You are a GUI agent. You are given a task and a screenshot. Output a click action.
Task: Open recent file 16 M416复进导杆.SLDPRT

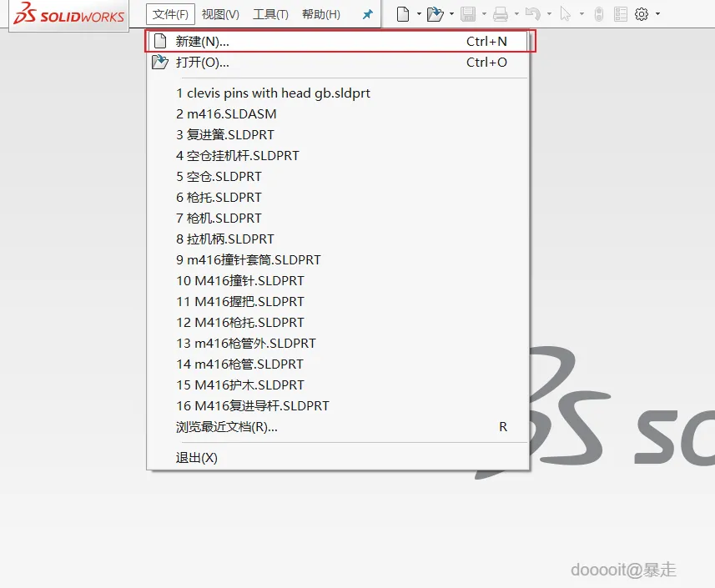(338, 406)
